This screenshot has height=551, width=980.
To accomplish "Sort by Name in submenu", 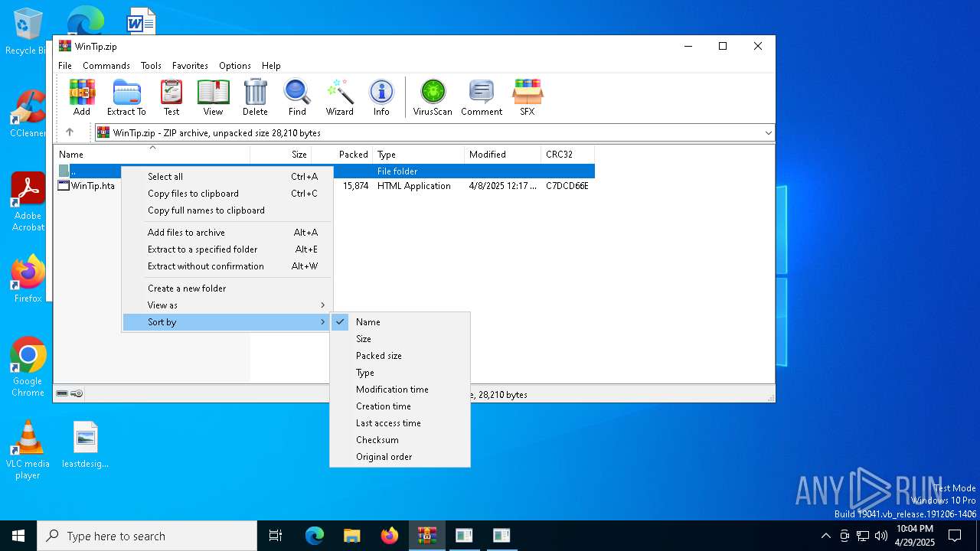I will pos(400,322).
